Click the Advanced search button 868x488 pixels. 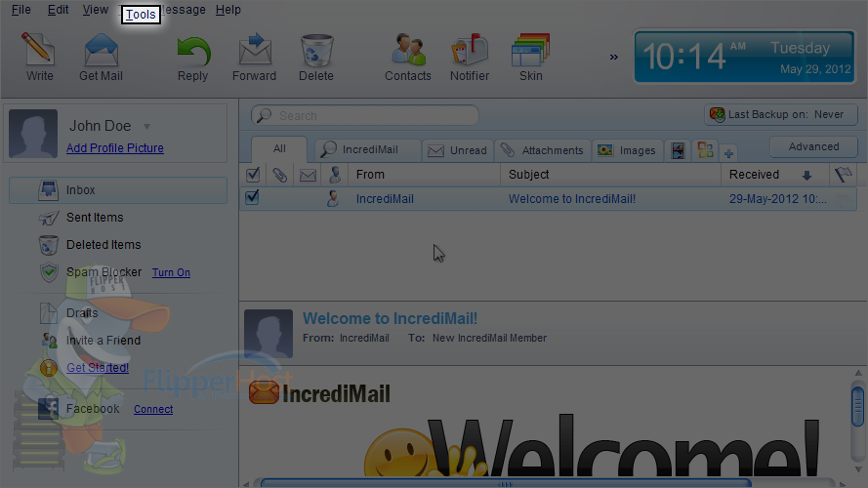pyautogui.click(x=813, y=146)
